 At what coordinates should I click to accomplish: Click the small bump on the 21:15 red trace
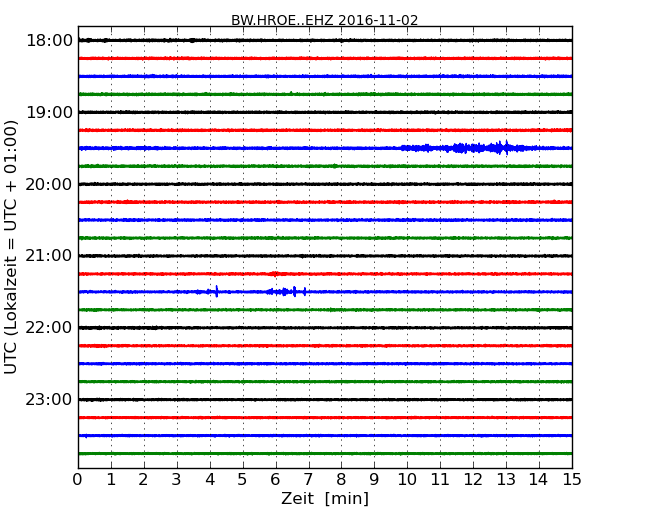(x=274, y=274)
